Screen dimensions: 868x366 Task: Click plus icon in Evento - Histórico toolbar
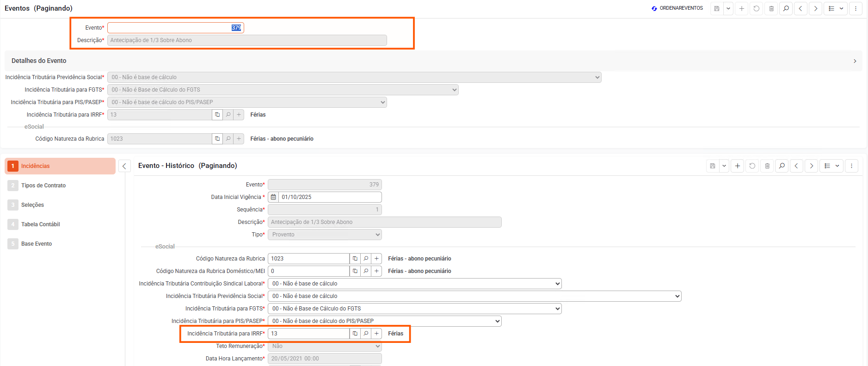(x=738, y=166)
